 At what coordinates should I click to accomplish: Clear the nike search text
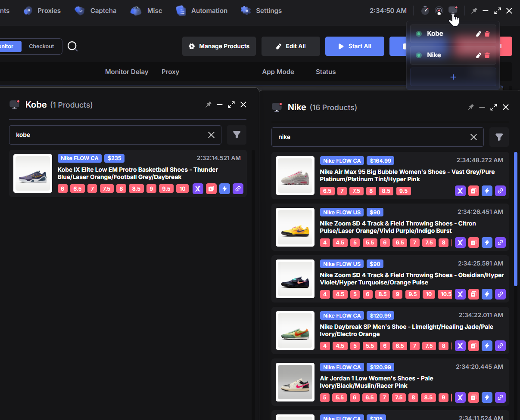click(473, 137)
